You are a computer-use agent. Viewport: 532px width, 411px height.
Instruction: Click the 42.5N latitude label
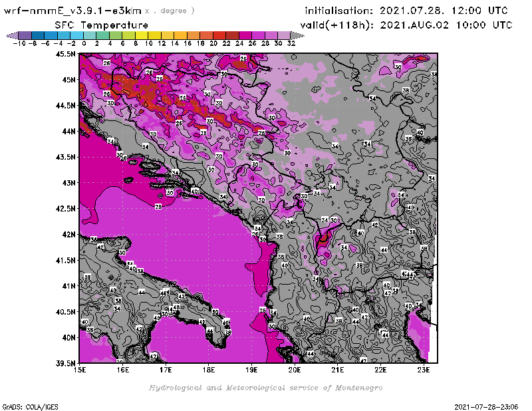[x=66, y=209]
